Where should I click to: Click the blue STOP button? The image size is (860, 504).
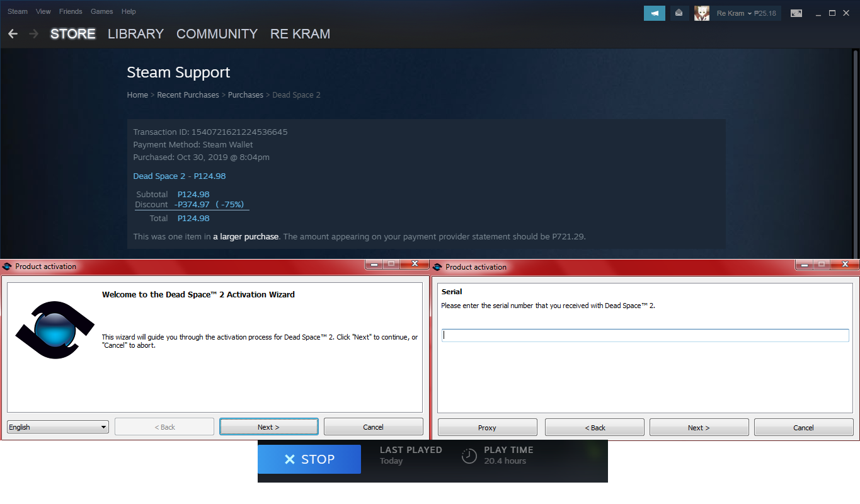(309, 459)
